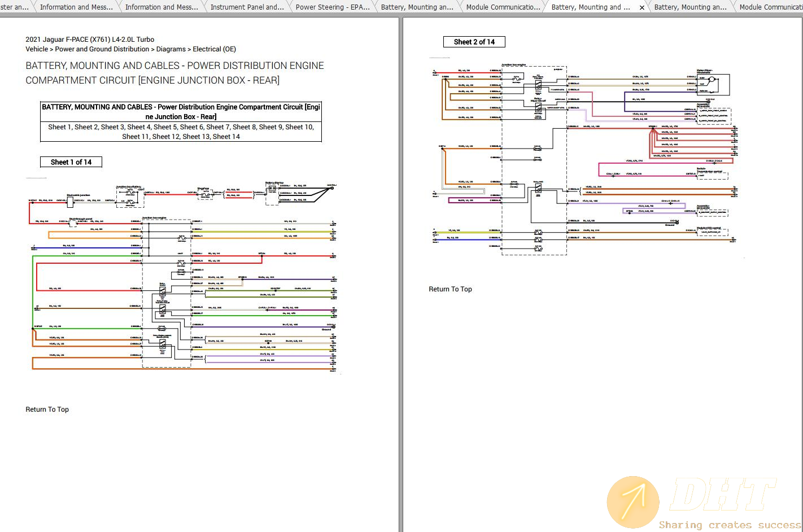The image size is (803, 532).
Task: Click Electrical (OE) in the breadcrumb
Action: (214, 49)
